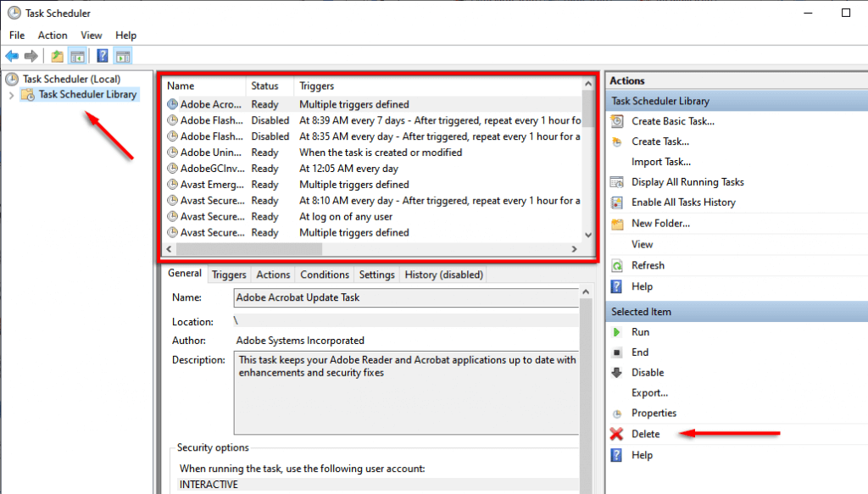Image resolution: width=868 pixels, height=494 pixels.
Task: Switch to the Triggers tab
Action: click(229, 275)
